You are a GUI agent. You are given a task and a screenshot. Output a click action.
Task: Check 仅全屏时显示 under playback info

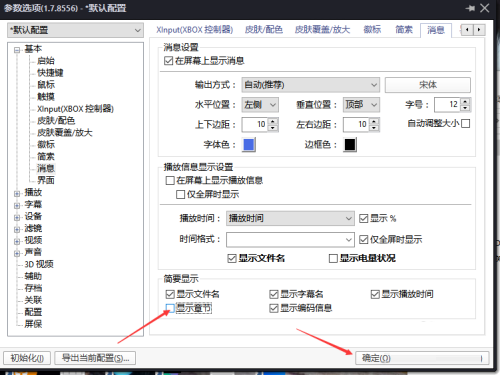180,194
